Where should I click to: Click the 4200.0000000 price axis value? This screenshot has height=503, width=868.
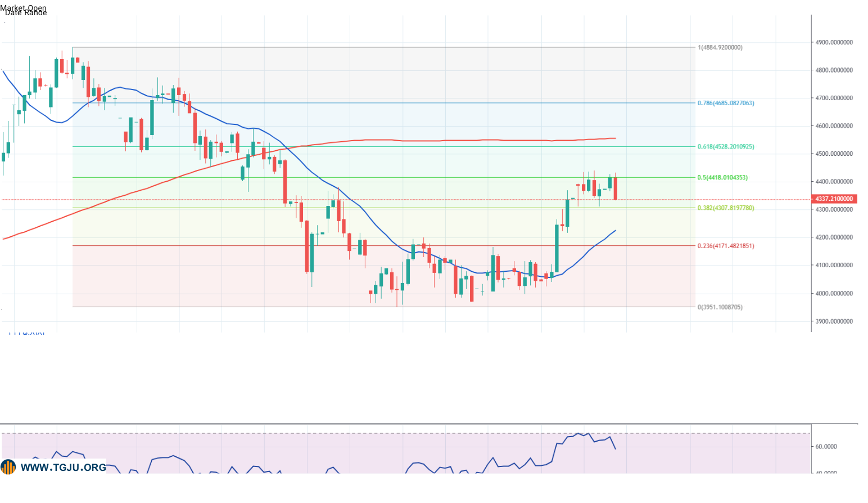coord(834,237)
